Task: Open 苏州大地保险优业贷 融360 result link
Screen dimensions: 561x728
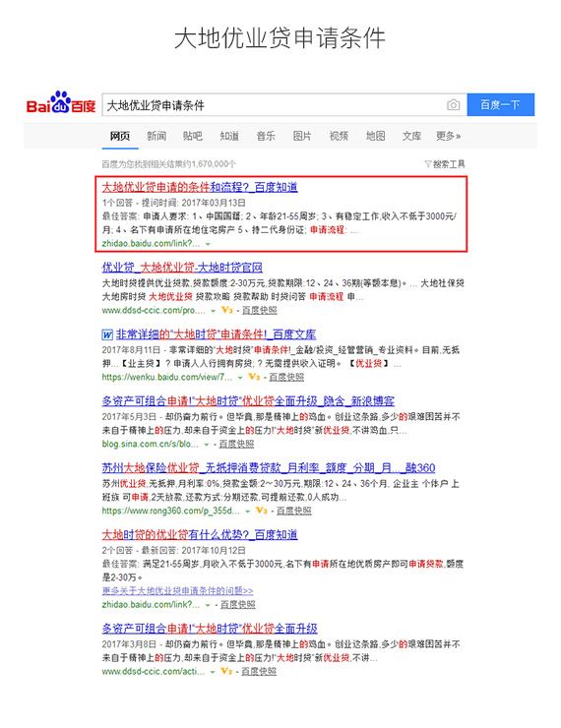Action: pos(269,468)
